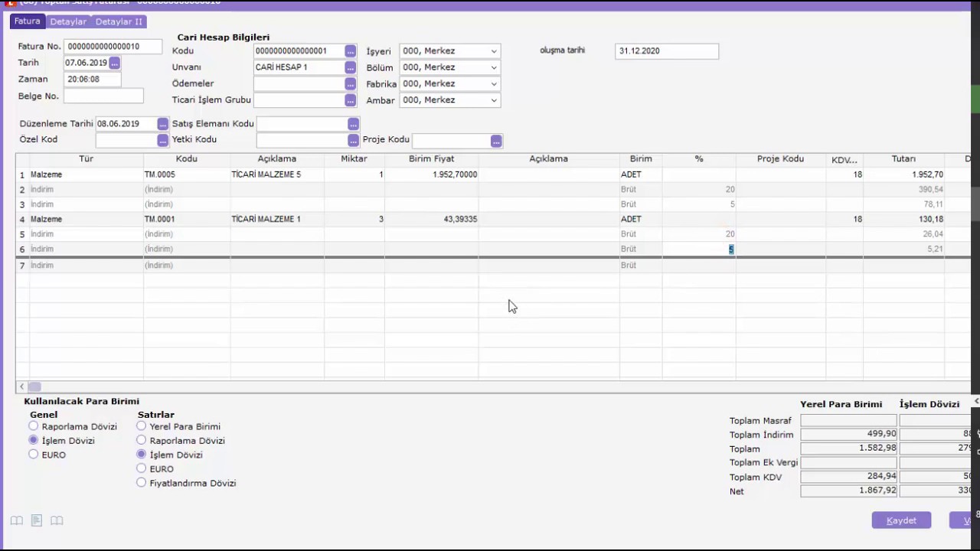This screenshot has height=551, width=980.
Task: Expand the İşyeri dropdown
Action: (494, 51)
